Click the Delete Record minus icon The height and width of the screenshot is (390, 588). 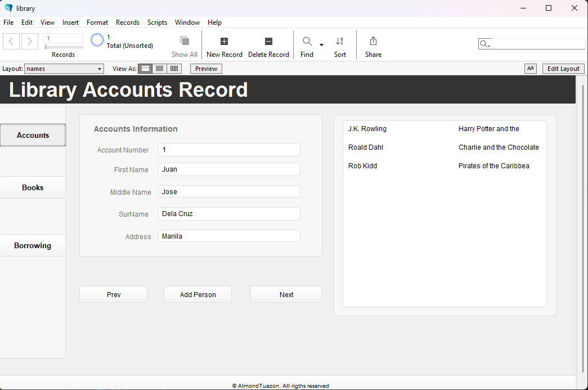268,42
